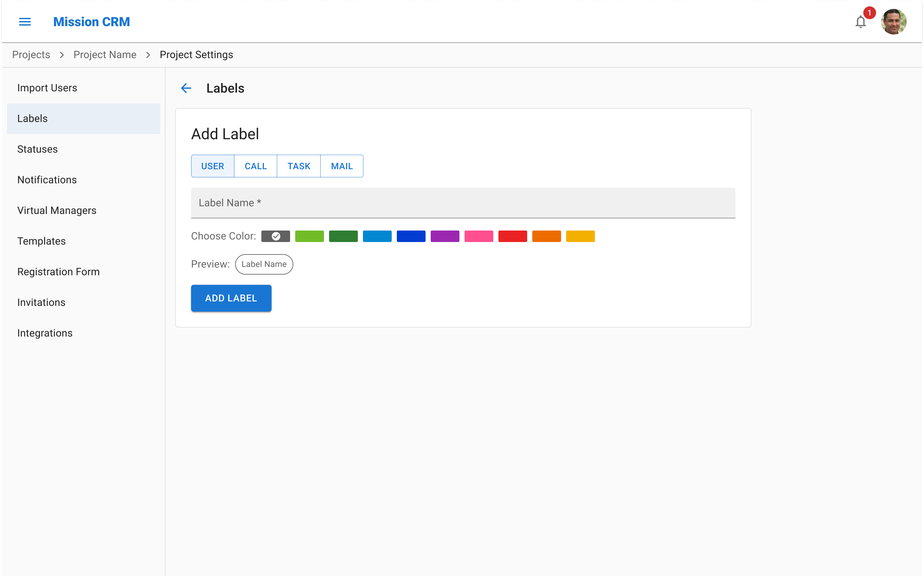Choose the yellow color swatch
This screenshot has width=924, height=576.
[581, 236]
